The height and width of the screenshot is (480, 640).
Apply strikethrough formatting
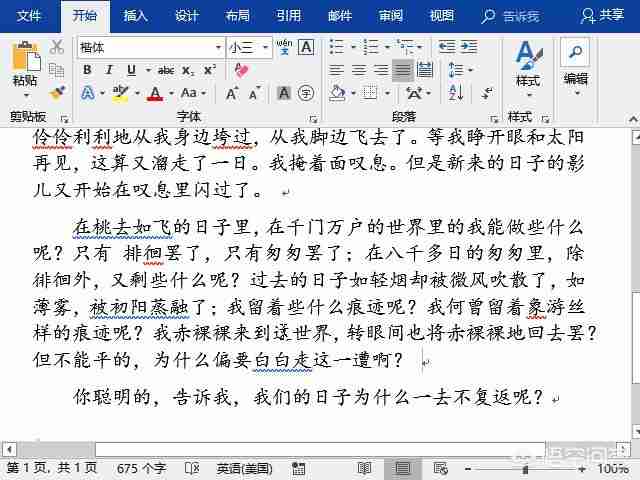[x=166, y=70]
